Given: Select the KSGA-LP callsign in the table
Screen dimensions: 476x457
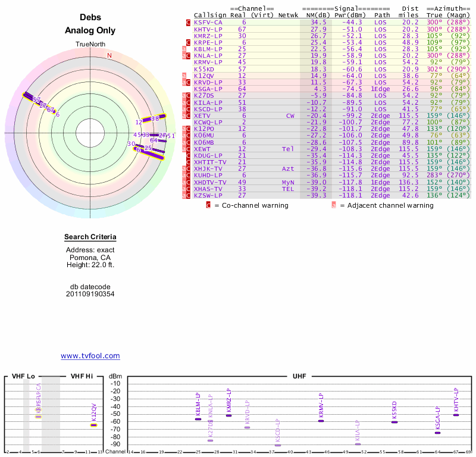Looking at the screenshot, I should click(x=208, y=89).
